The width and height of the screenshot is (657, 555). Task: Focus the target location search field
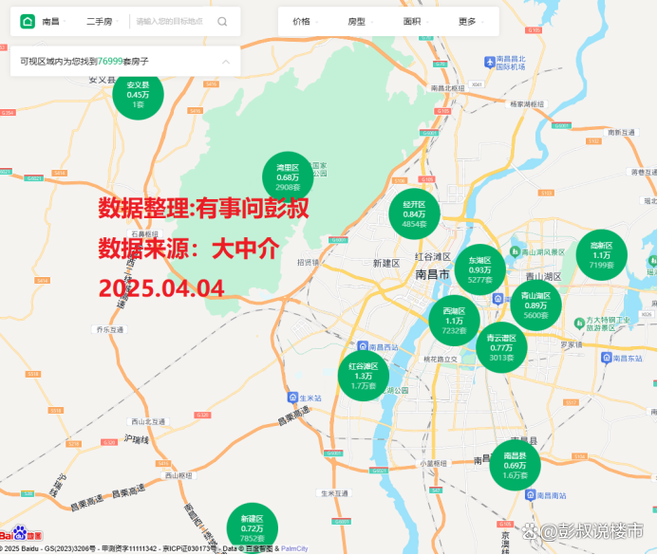click(x=170, y=21)
